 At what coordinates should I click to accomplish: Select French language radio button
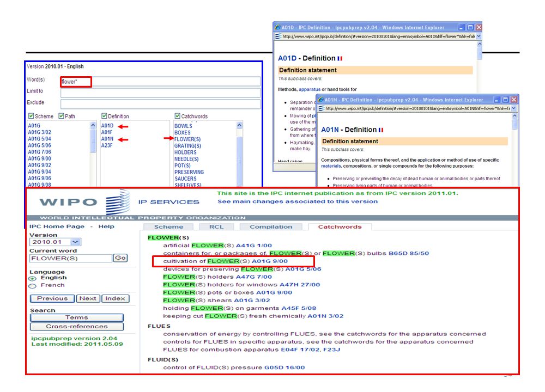point(32,286)
